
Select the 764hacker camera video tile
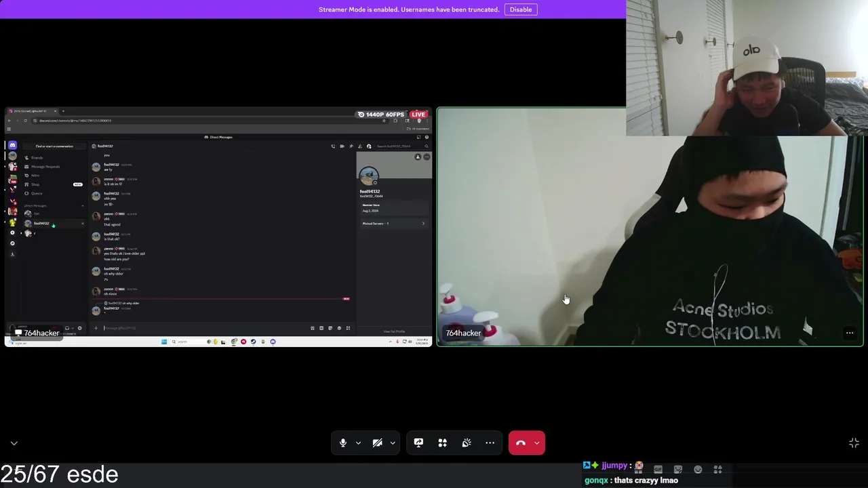point(650,227)
